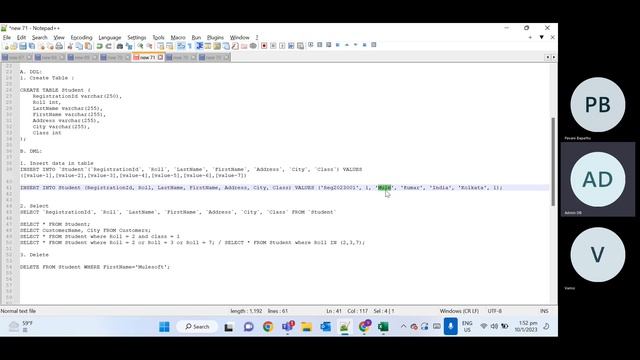Image resolution: width=640 pixels, height=360 pixels.
Task: Select the PB participant avatar
Action: tap(598, 104)
